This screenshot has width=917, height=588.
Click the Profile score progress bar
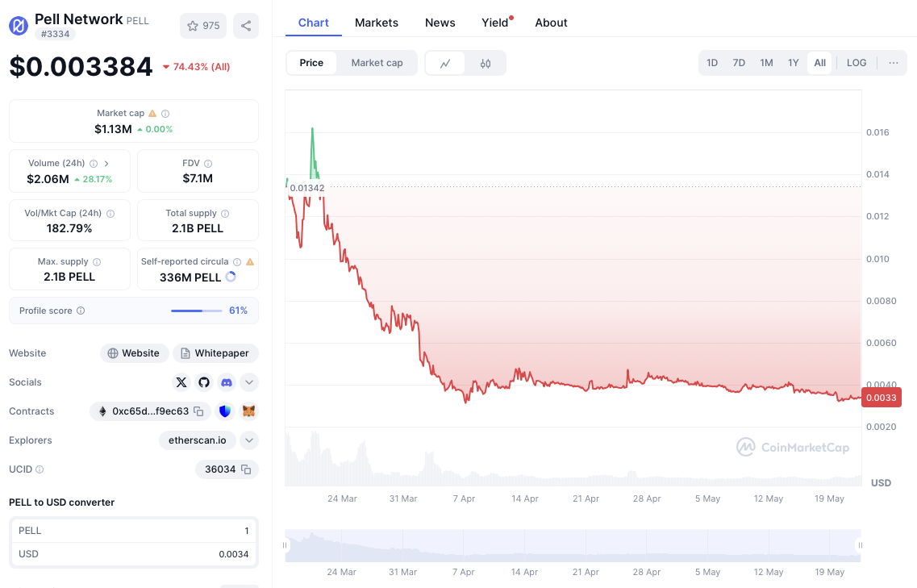(197, 311)
